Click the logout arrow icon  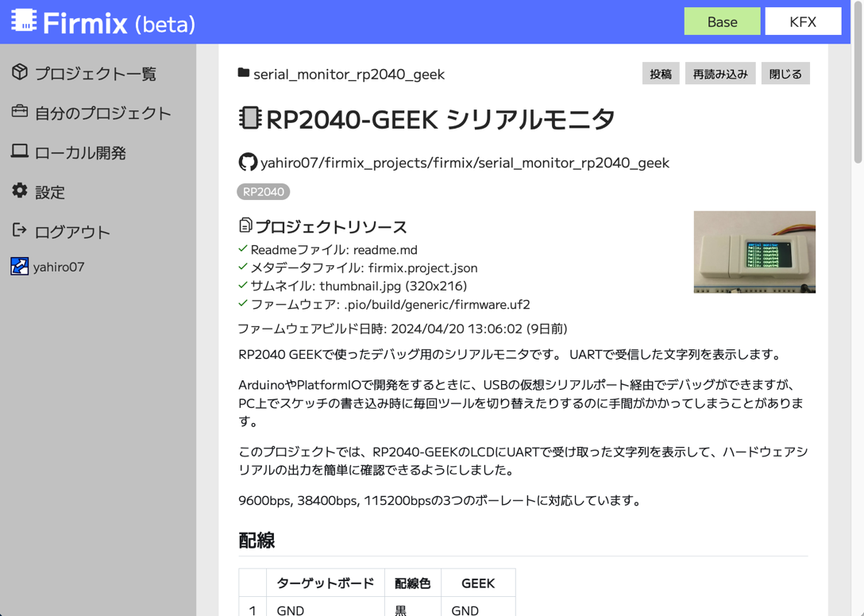coord(20,230)
